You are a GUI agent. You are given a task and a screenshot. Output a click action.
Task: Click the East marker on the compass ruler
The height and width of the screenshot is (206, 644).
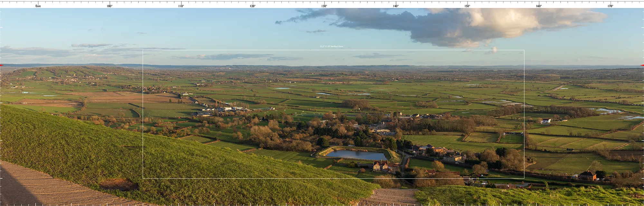click(38, 6)
